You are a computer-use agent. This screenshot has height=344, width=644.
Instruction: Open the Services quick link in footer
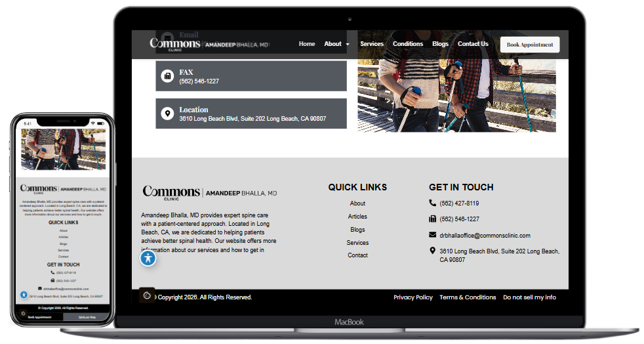tap(357, 243)
